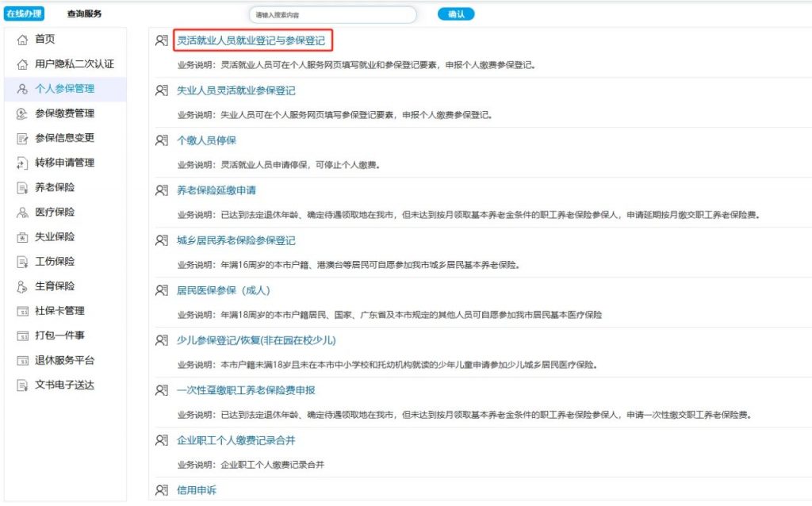Click the 参保缴费管理 sidebar icon
The width and height of the screenshot is (812, 506).
(22, 113)
